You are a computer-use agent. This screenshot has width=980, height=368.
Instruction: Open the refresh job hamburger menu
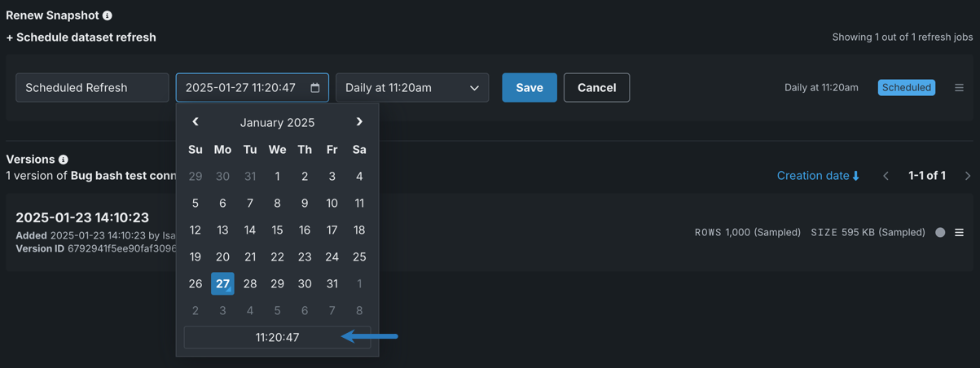(x=959, y=88)
